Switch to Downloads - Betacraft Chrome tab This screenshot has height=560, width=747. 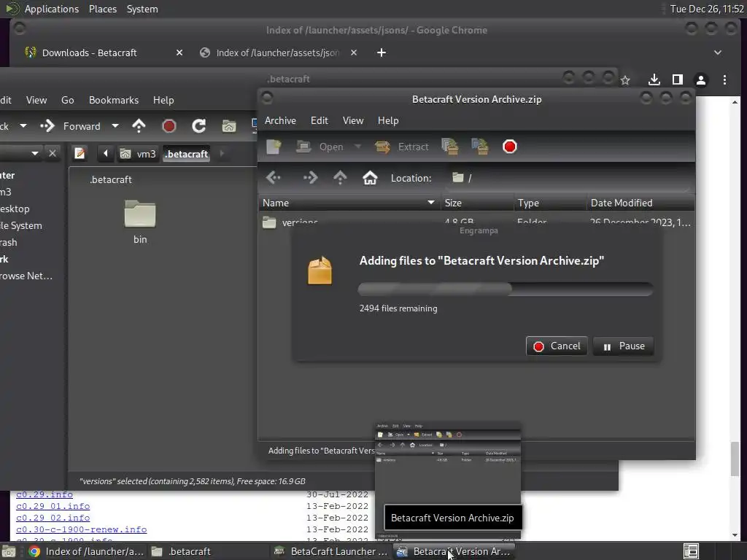click(90, 52)
